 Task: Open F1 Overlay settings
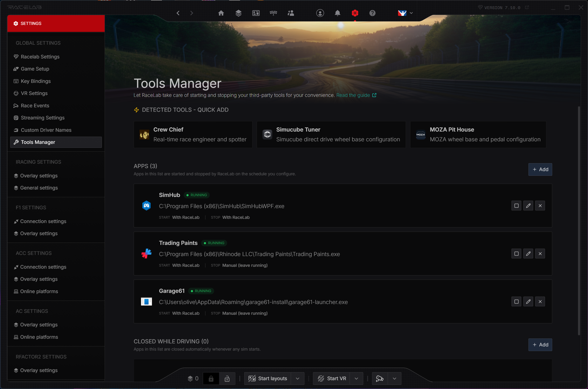(56, 233)
